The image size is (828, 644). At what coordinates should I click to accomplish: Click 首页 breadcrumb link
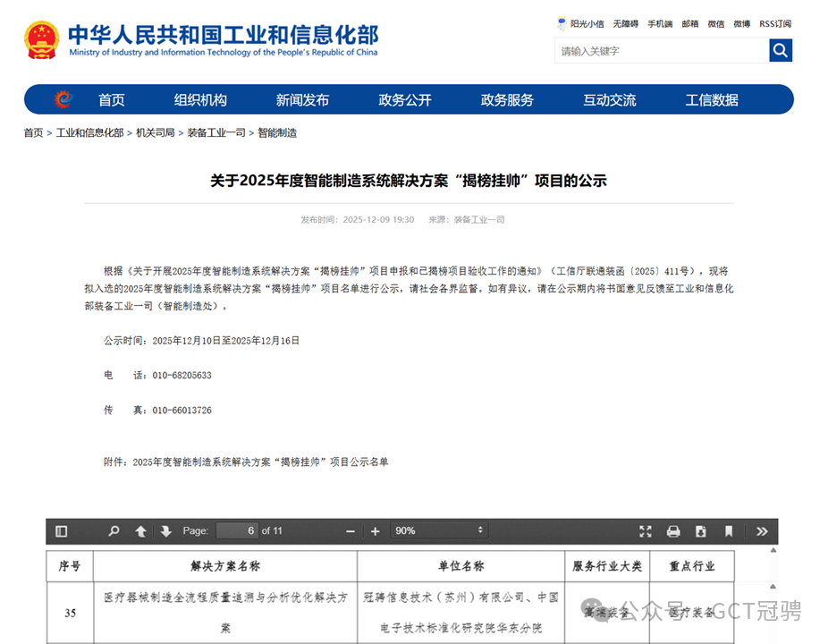click(33, 132)
